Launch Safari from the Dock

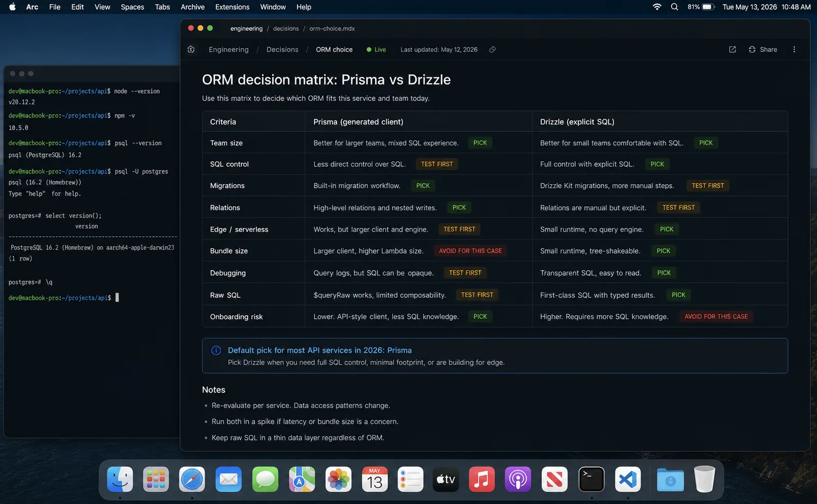192,479
